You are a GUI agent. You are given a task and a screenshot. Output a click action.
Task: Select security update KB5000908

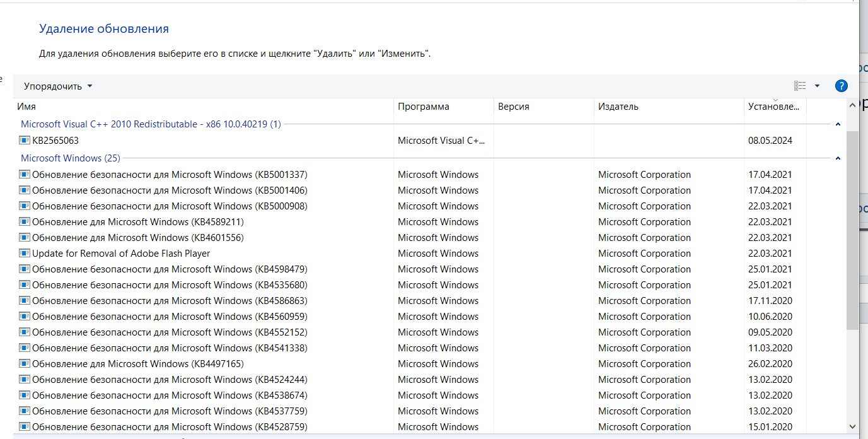[x=170, y=206]
